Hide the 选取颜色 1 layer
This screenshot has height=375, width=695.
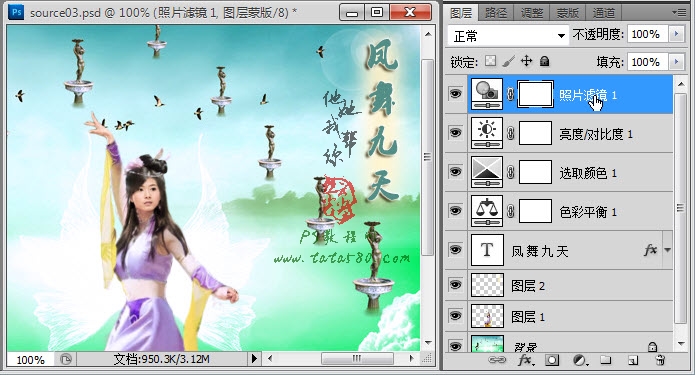pos(455,172)
